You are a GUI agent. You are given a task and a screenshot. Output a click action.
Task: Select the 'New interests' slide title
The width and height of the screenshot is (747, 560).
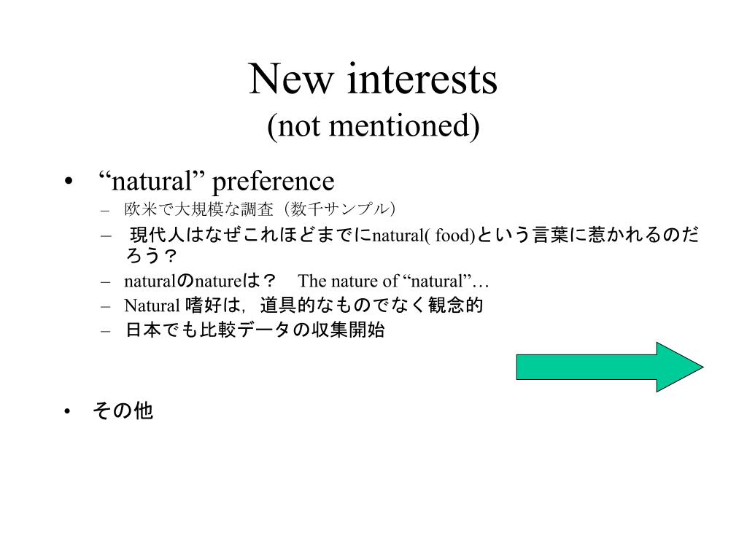(x=373, y=79)
